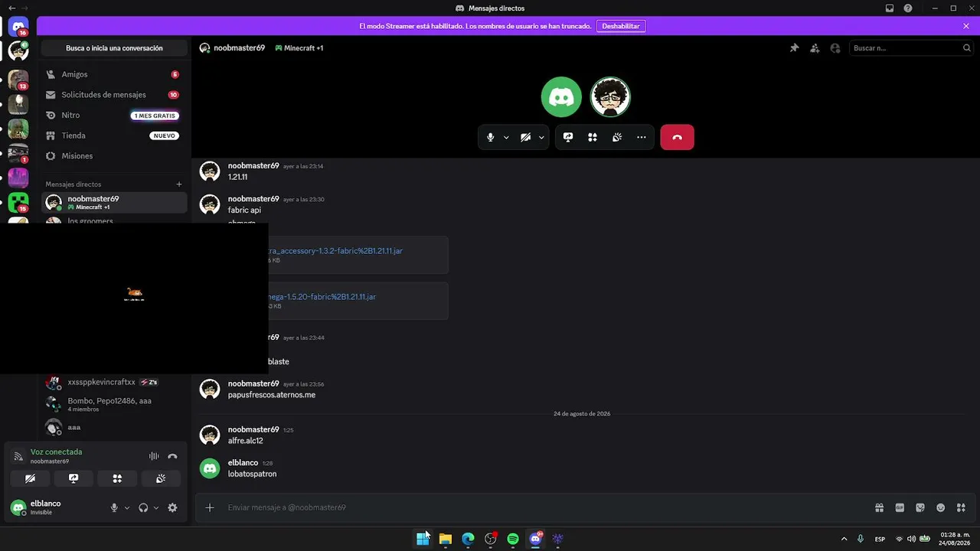Screen dimensions: 980x551
Task: Click the gift icon in message bar
Action: 880,507
